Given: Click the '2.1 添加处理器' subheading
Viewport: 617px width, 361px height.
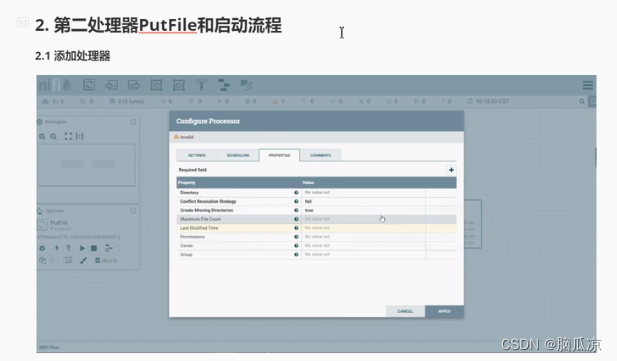Looking at the screenshot, I should [72, 56].
